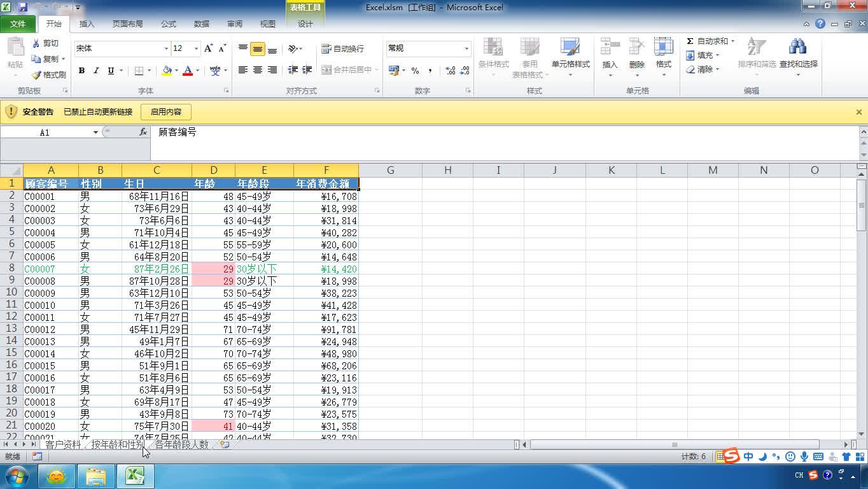Toggle center horizontal alignment
Image resolution: width=868 pixels, height=489 pixels.
(258, 70)
